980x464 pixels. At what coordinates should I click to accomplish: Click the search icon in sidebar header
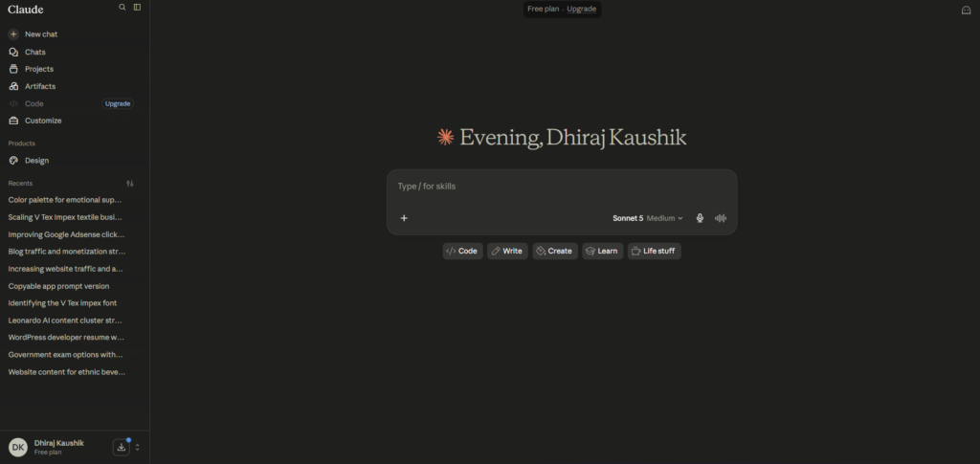(x=122, y=8)
